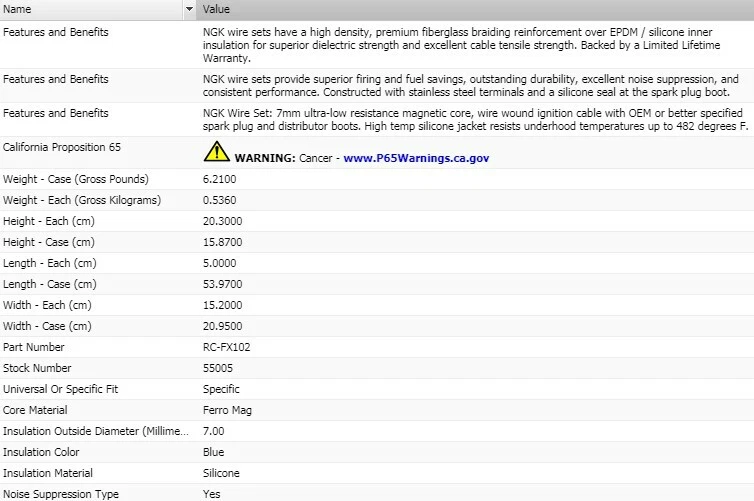Select the Specific fit value
The width and height of the screenshot is (754, 501).
tap(221, 389)
